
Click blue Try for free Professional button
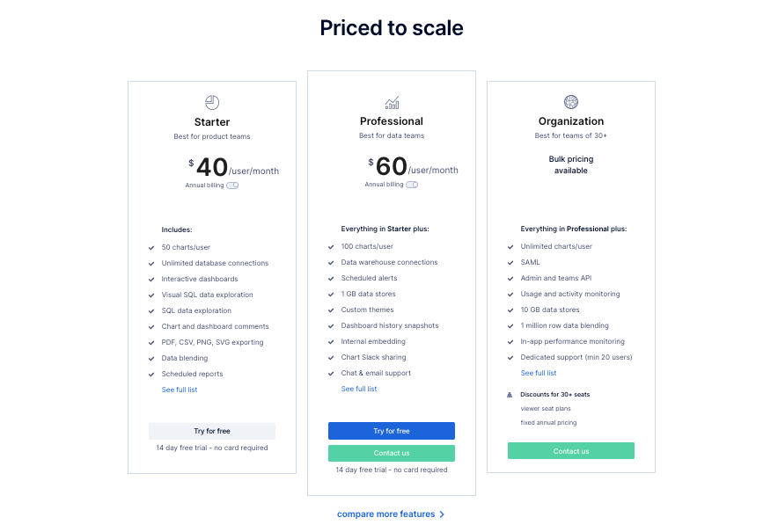pyautogui.click(x=392, y=431)
